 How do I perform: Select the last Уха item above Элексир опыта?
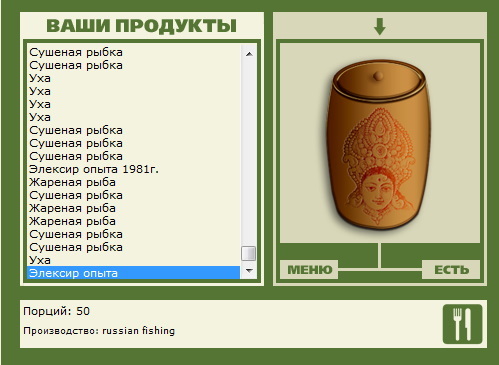[x=133, y=260]
